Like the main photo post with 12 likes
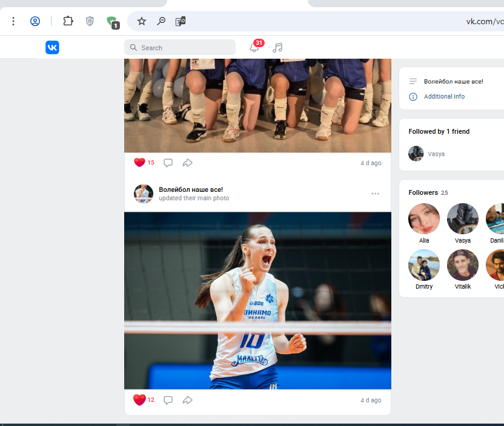This screenshot has height=426, width=504. 144,399
